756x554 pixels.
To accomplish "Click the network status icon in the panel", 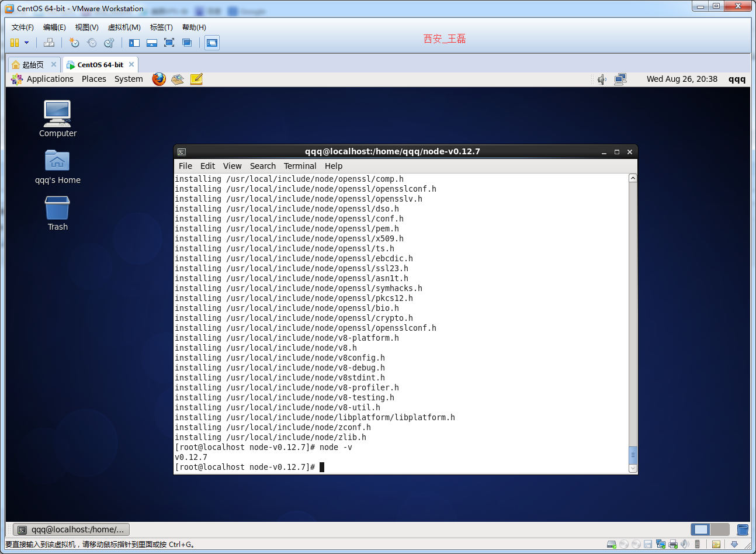I will click(x=620, y=78).
